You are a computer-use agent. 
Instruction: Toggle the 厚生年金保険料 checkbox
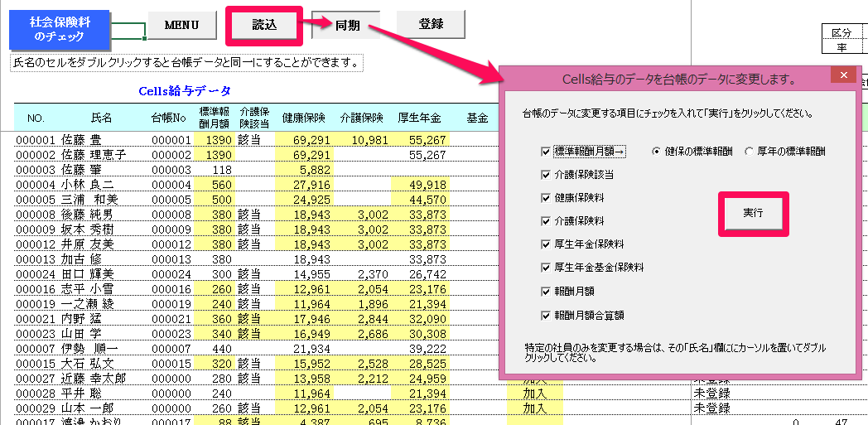pyautogui.click(x=547, y=244)
